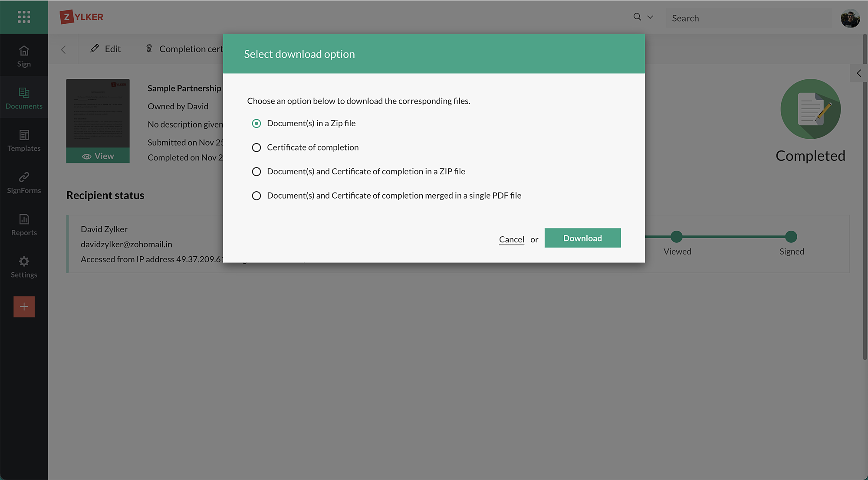The width and height of the screenshot is (868, 480).
Task: Select Documents and Certificate in ZIP option
Action: [256, 172]
